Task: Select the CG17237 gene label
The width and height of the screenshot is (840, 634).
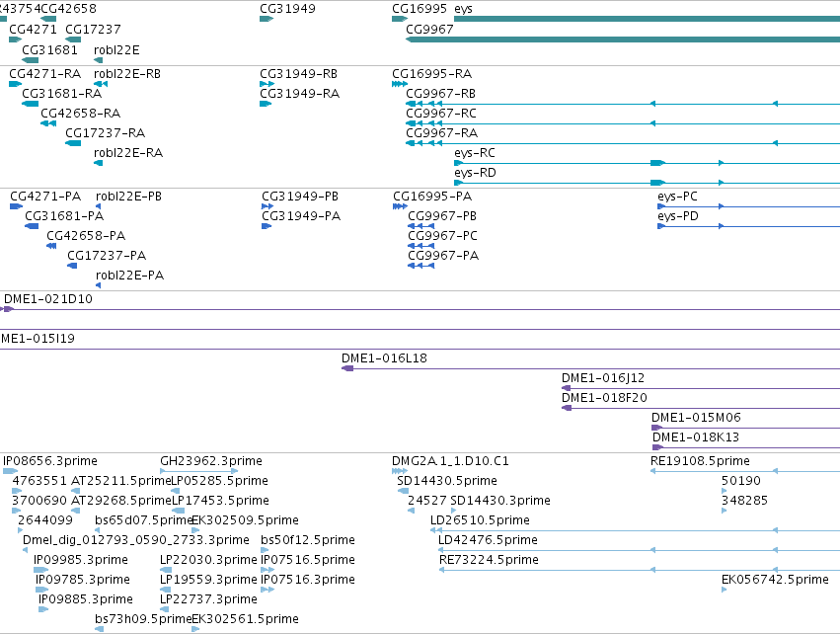Action: pos(93,30)
